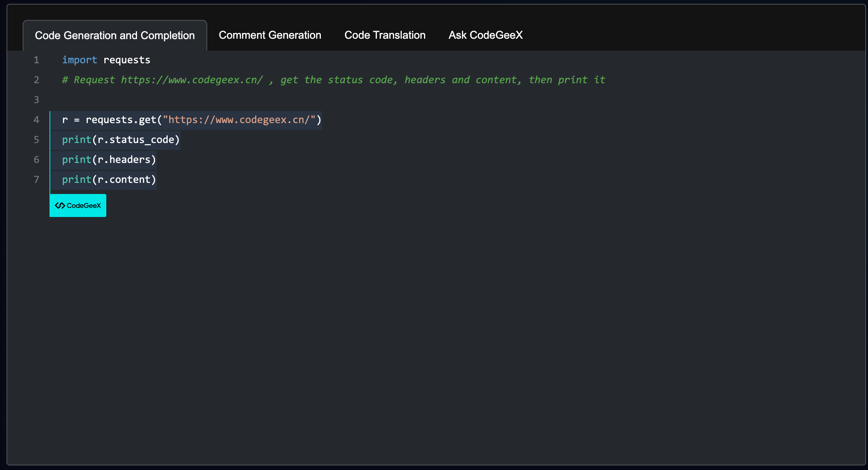Open the Comment Generation tab
Screen dimensions: 868x470
270,35
